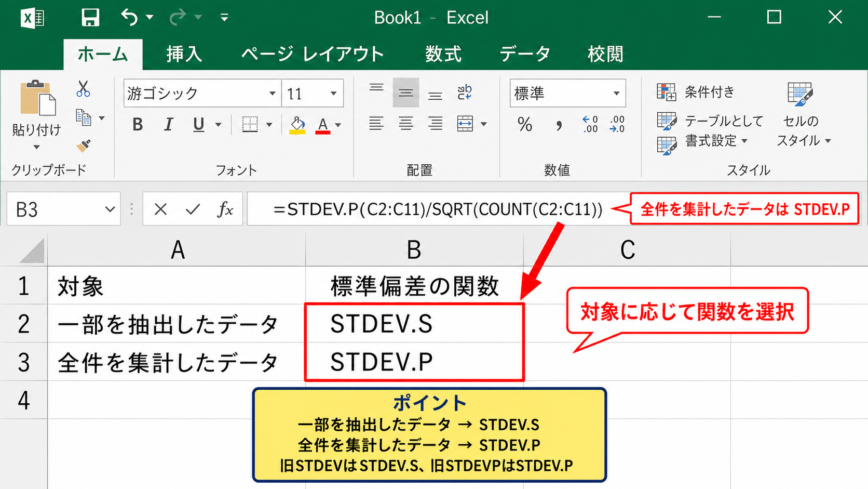This screenshot has width=868, height=489.
Task: Confirm formula entry with checkmark icon
Action: pos(193,209)
